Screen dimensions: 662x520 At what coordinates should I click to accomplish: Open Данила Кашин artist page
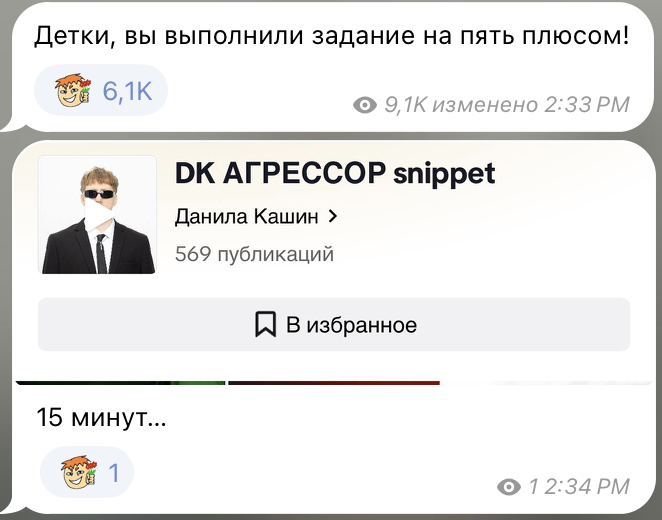tap(247, 216)
